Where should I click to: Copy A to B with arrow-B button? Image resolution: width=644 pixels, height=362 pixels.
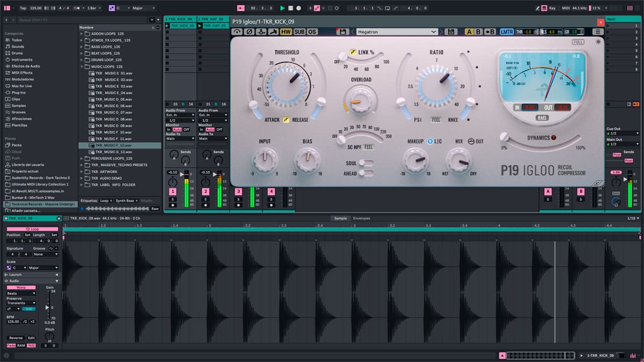click(x=490, y=32)
